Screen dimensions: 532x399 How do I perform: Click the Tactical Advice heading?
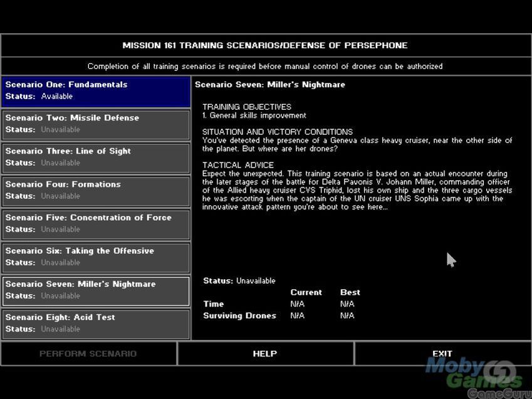click(238, 165)
